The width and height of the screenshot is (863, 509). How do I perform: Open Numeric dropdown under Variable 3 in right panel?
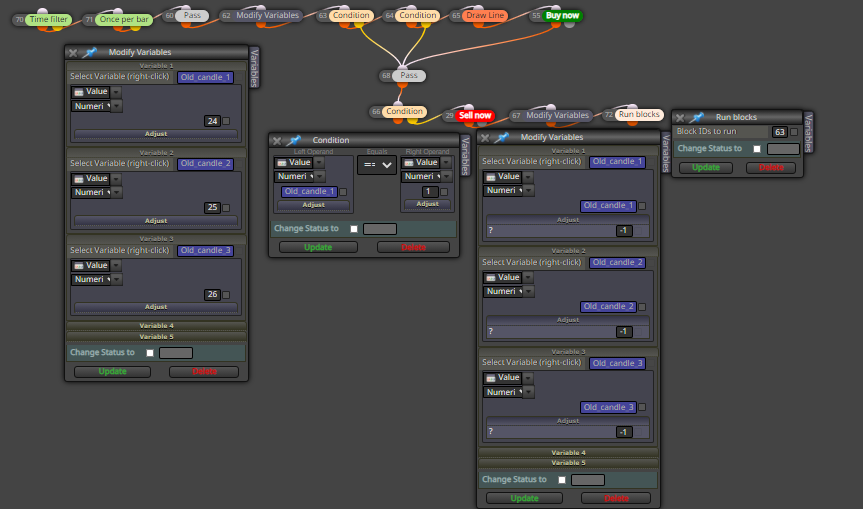(x=509, y=392)
